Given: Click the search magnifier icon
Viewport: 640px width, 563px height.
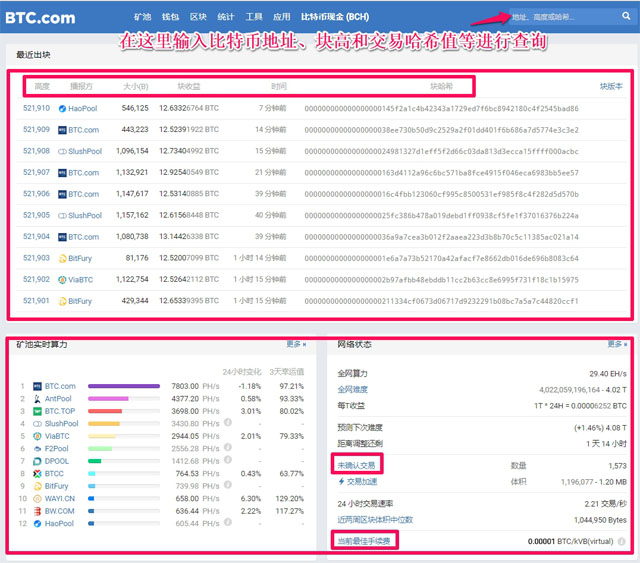Looking at the screenshot, I should point(626,16).
